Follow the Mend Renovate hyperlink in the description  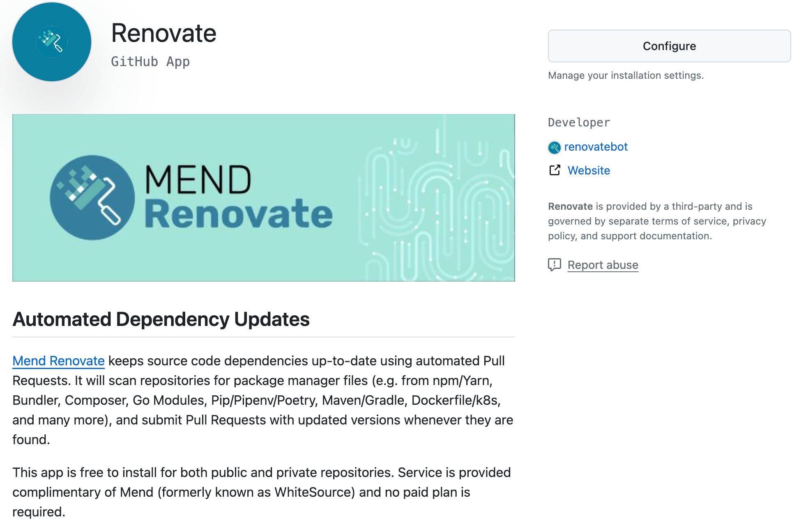tap(58, 361)
